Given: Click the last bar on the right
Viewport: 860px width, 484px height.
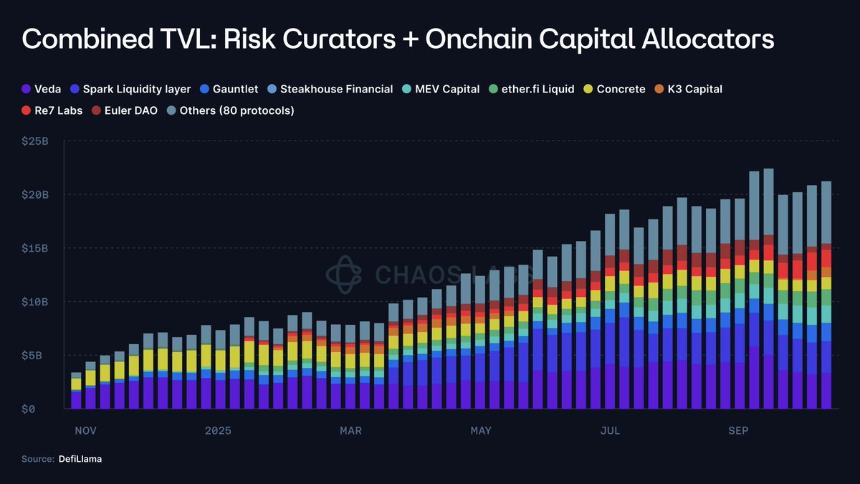Looking at the screenshot, I should (826, 295).
